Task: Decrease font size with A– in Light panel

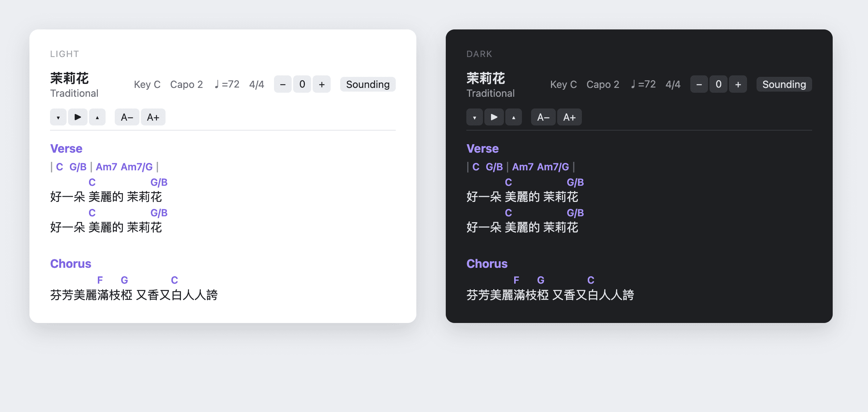Action: 127,117
